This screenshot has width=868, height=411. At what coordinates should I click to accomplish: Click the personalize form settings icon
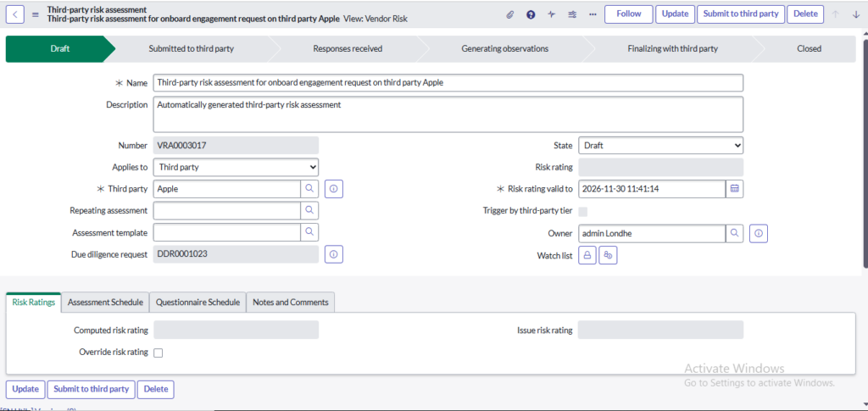(572, 14)
